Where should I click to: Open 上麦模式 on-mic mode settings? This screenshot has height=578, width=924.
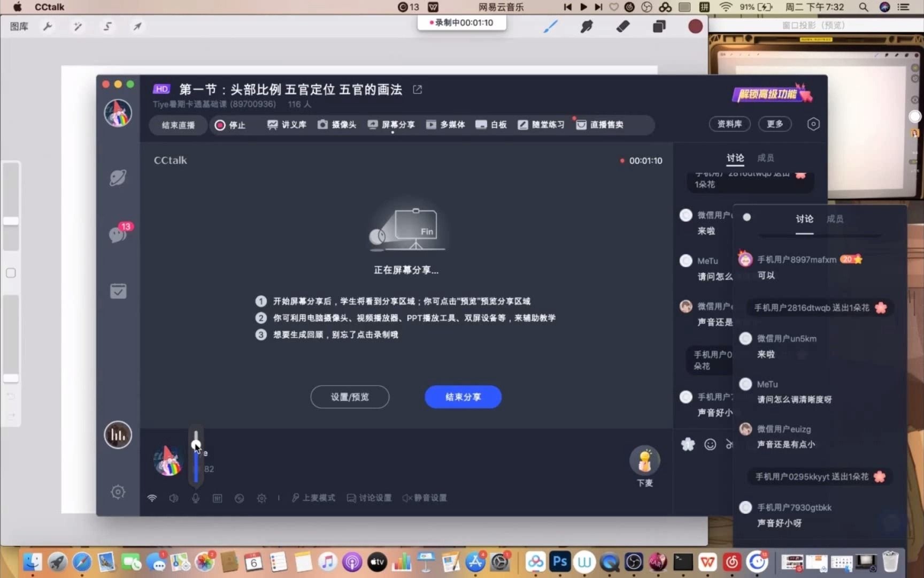coord(313,498)
